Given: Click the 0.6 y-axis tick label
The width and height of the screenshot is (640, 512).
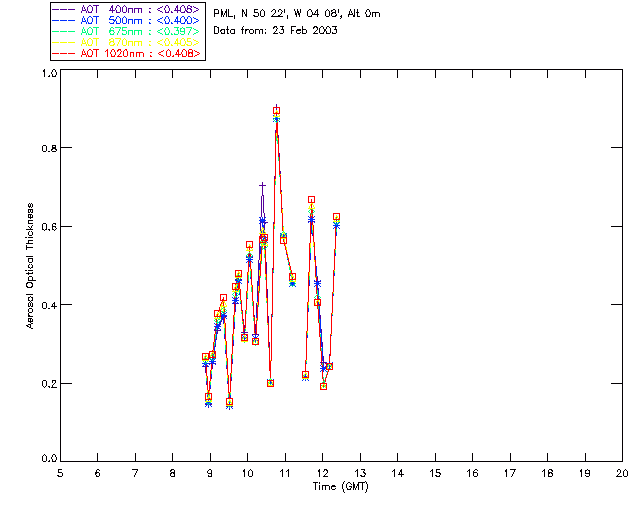Looking at the screenshot, I should pos(49,227).
